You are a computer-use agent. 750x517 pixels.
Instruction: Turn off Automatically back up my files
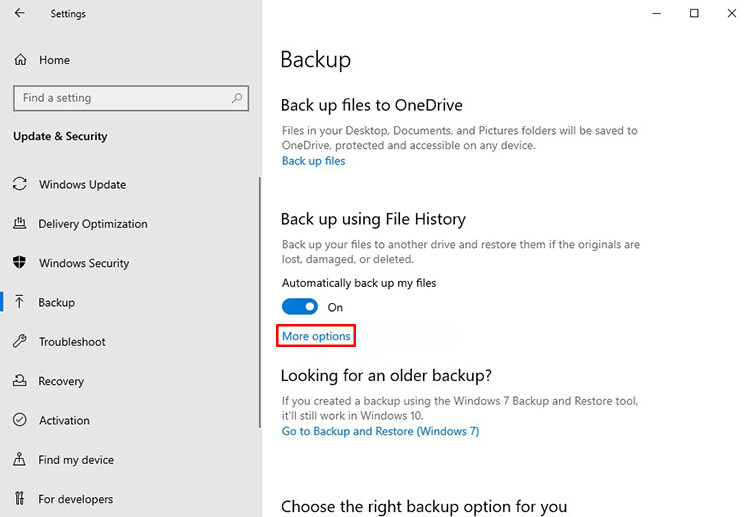coord(300,307)
